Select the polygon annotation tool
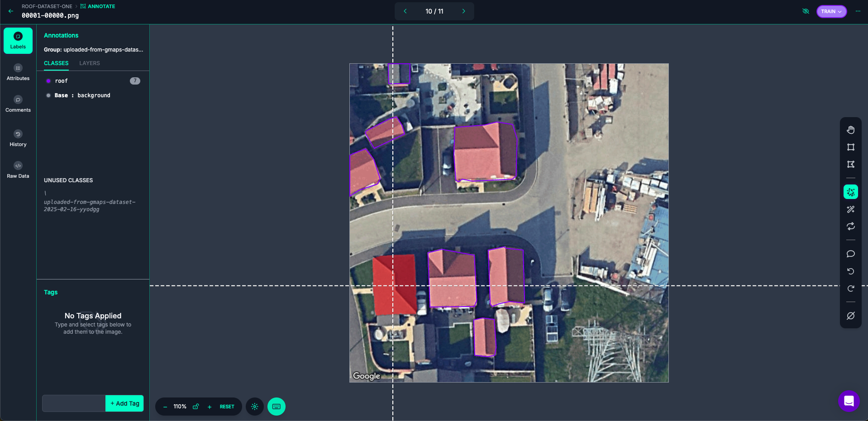The height and width of the screenshot is (421, 868). coord(850,165)
